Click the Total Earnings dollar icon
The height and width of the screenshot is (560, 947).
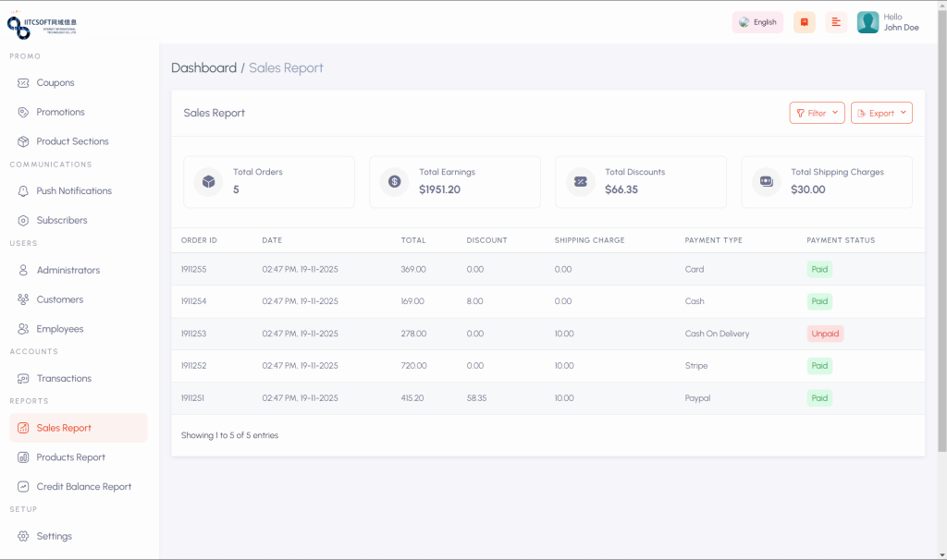click(395, 181)
